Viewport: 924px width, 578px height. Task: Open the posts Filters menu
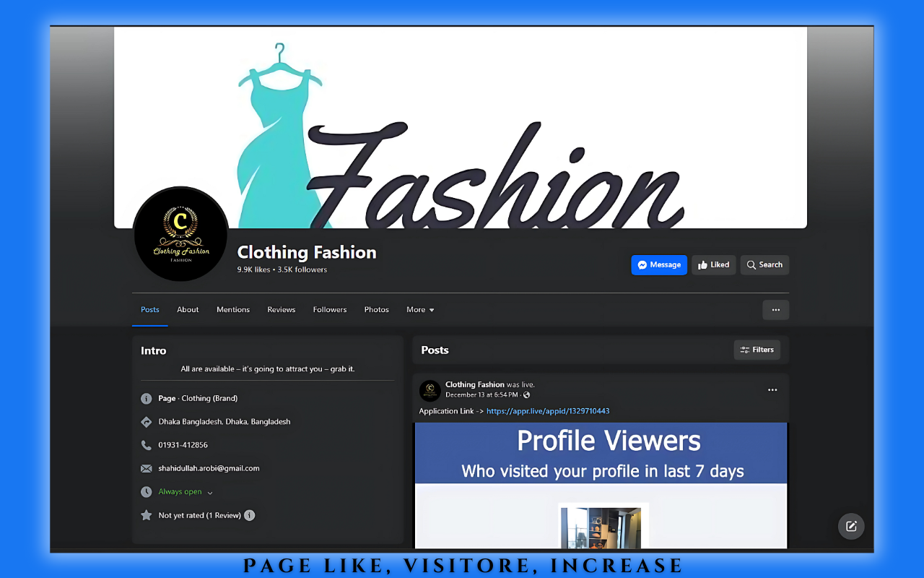coord(757,350)
